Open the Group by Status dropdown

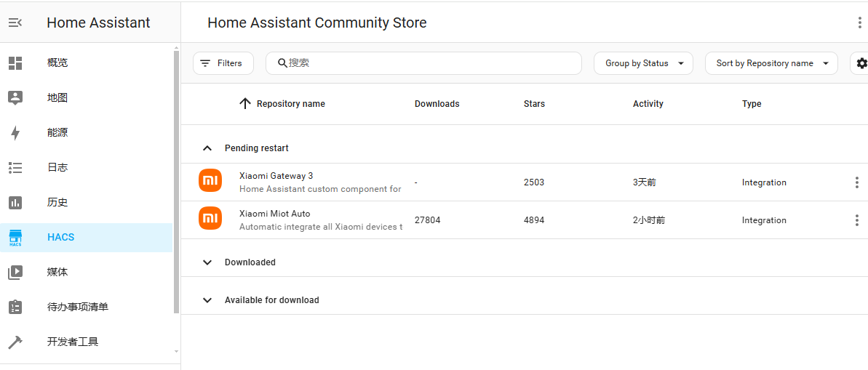pos(643,63)
